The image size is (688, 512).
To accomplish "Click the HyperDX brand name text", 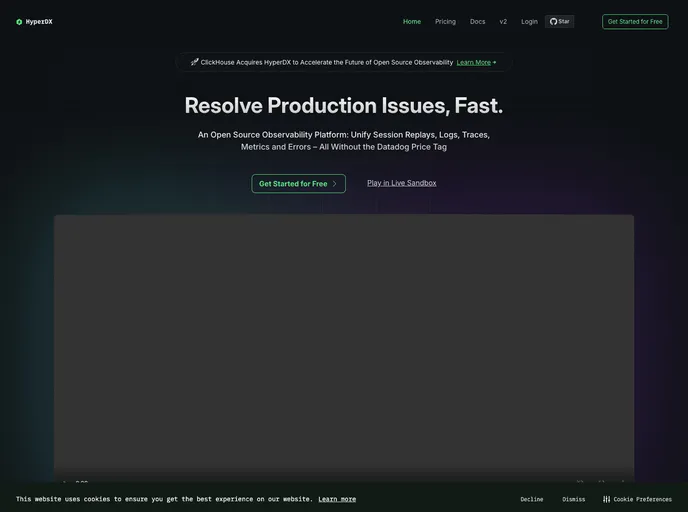I will pos(39,22).
